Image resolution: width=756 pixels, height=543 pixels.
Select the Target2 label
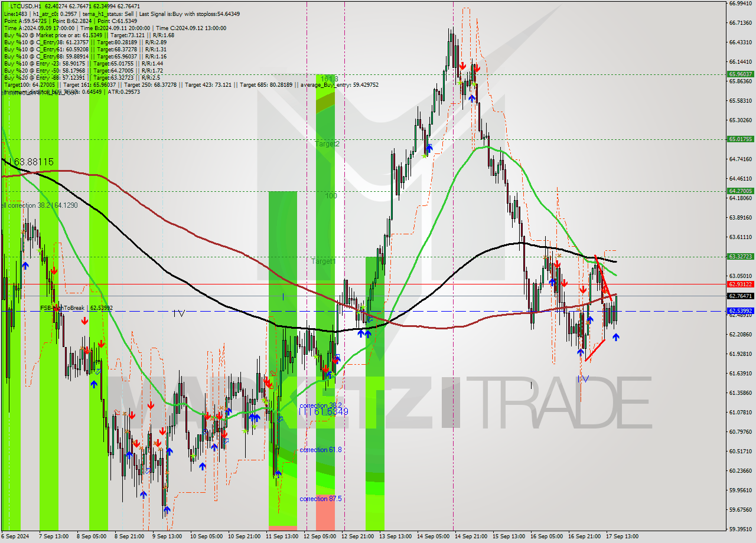point(327,143)
